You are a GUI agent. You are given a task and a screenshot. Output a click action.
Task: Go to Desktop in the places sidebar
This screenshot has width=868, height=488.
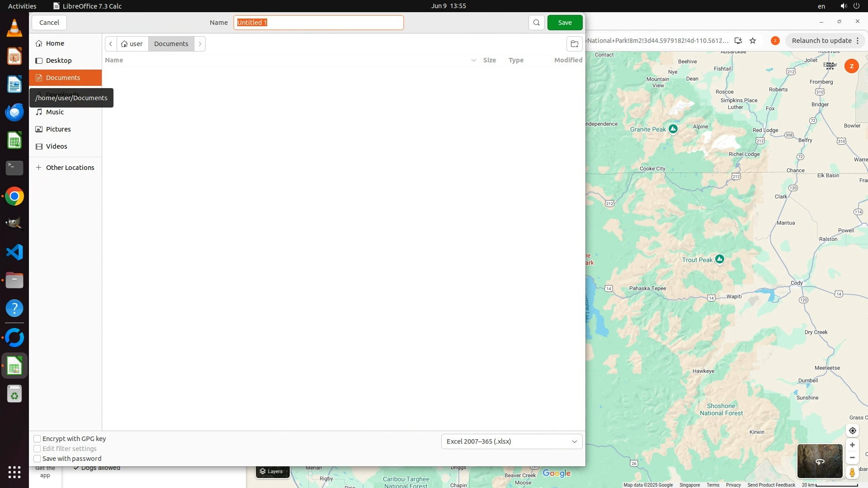[59, 61]
